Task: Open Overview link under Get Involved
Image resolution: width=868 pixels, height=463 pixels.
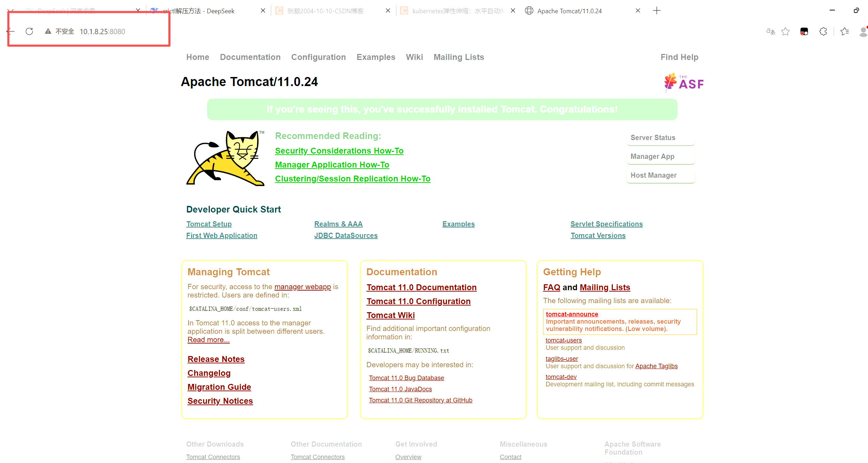Action: point(408,457)
